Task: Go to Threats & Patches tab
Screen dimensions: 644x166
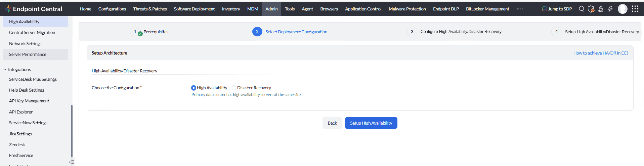Action: [150, 9]
